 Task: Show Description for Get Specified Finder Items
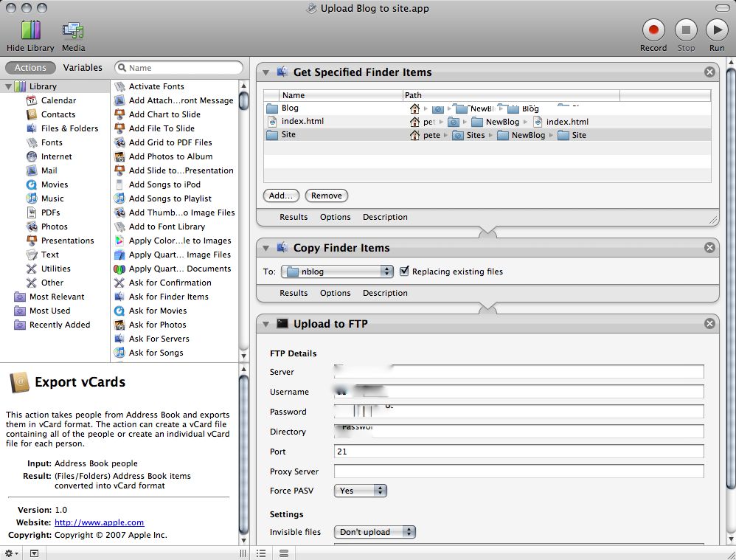pos(385,217)
